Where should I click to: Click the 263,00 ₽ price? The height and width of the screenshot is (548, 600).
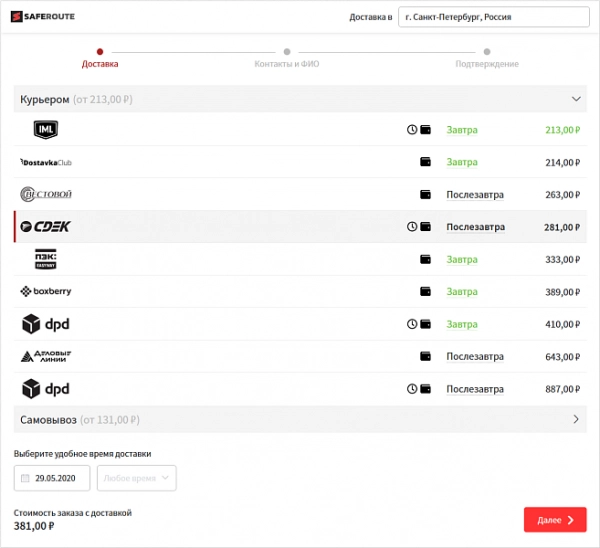click(562, 195)
